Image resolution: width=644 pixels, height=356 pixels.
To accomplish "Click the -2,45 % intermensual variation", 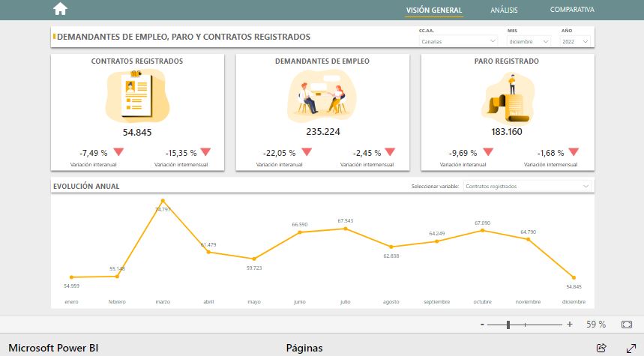I will pyautogui.click(x=367, y=153).
